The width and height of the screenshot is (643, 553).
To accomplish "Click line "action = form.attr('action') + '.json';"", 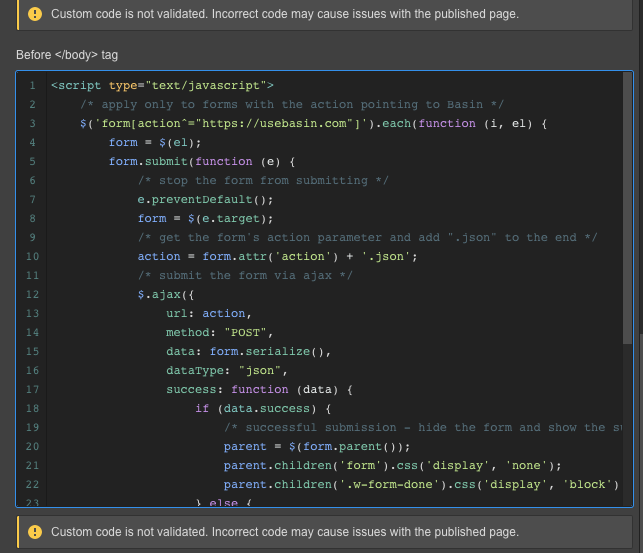I will [277, 256].
